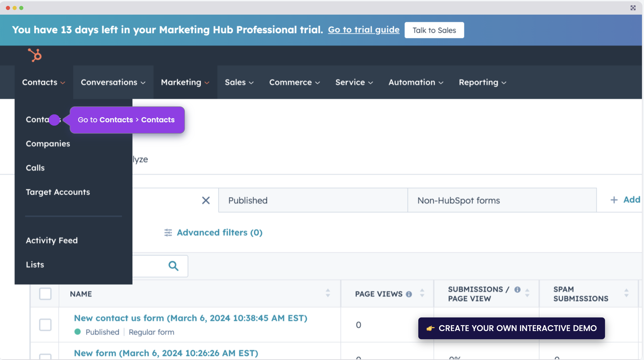Viewport: 644px width, 360px height.
Task: Click the info icon beside Submissions / Page View
Action: [x=518, y=290]
